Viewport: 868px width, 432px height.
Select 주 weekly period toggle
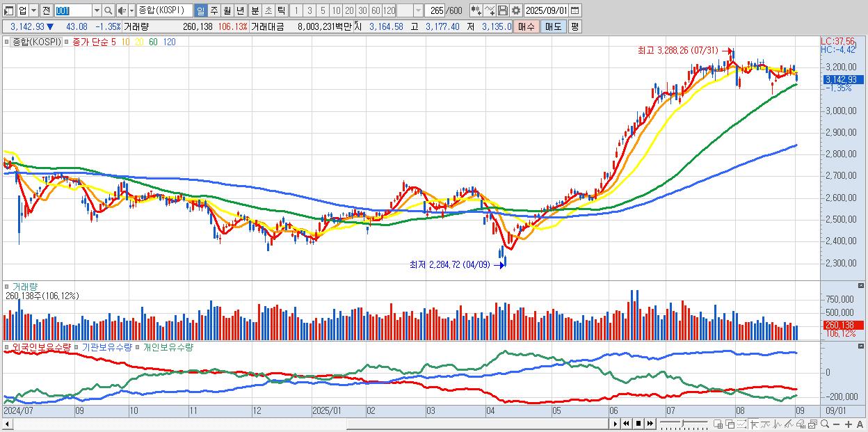tap(214, 10)
